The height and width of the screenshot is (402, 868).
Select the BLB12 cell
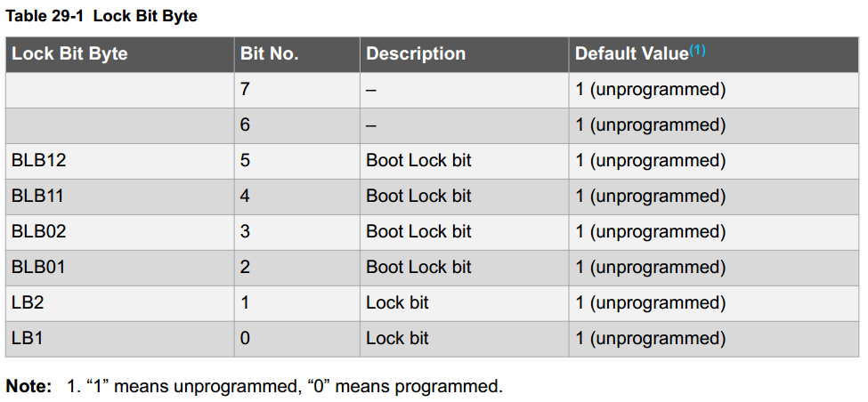point(120,161)
